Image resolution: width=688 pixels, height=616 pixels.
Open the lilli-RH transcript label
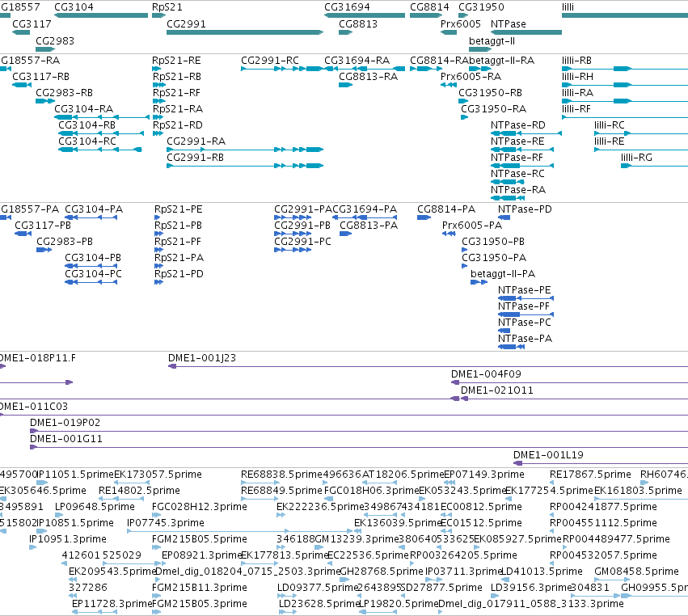[577, 77]
